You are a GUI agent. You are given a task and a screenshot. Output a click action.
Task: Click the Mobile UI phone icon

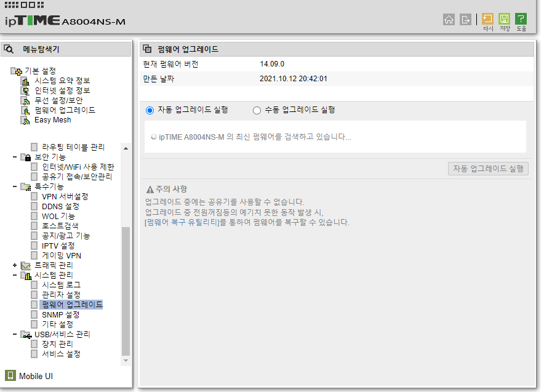click(x=10, y=375)
